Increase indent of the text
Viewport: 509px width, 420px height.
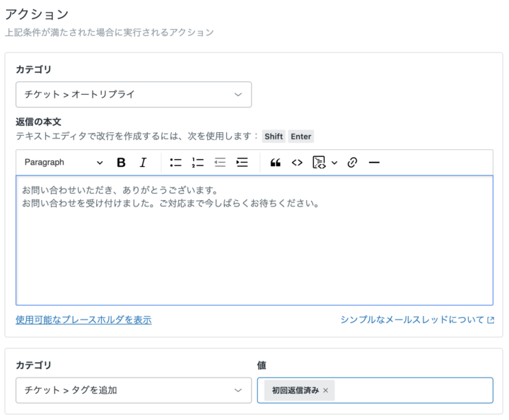[x=242, y=163]
